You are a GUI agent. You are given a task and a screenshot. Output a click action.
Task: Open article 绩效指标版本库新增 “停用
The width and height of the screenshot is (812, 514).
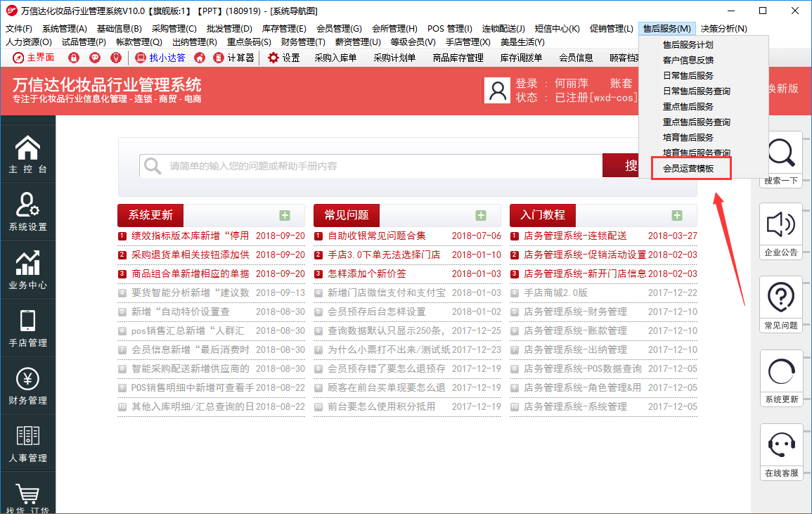[190, 236]
